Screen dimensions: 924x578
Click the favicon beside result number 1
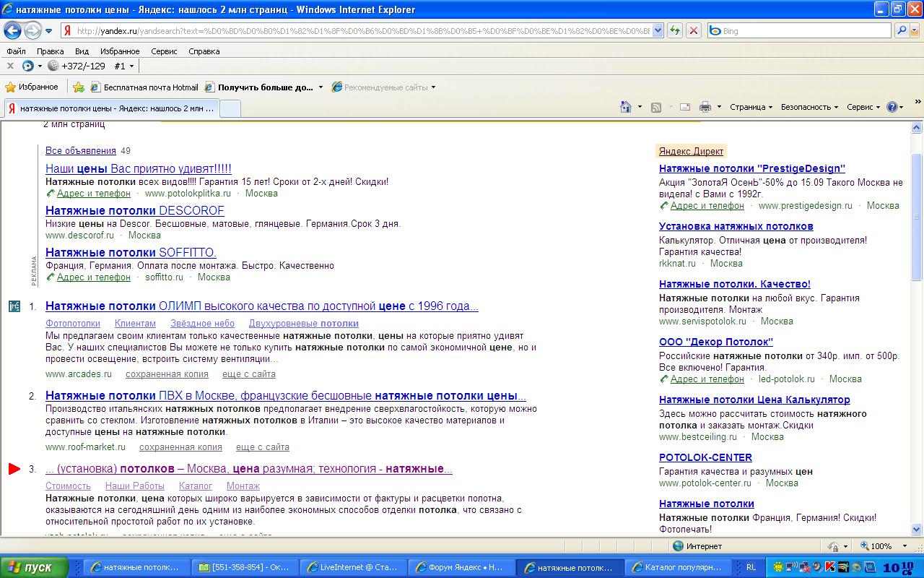pyautogui.click(x=14, y=306)
